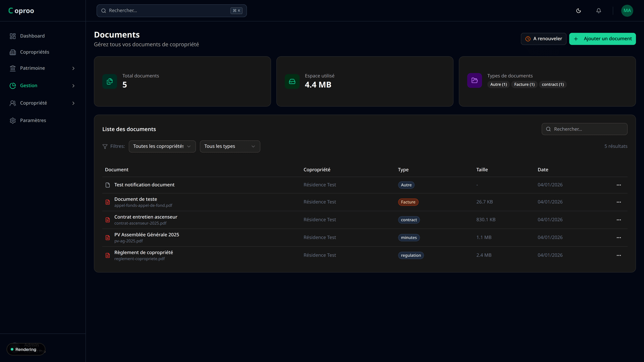Click the Total documents green icon
Screen dimensions: 644x362
110,81
